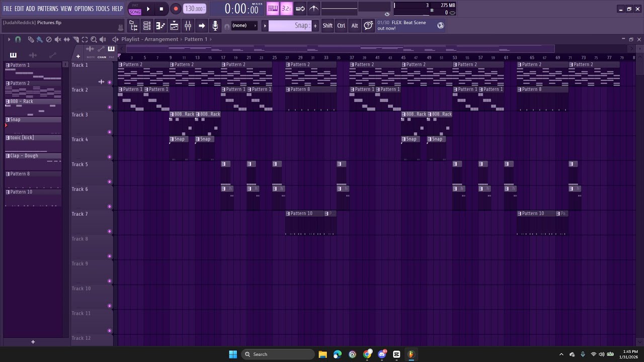Screen dimensions: 644x362
Task: Open the Pattern 1 breadcrumb dropdown
Action: tap(196, 39)
